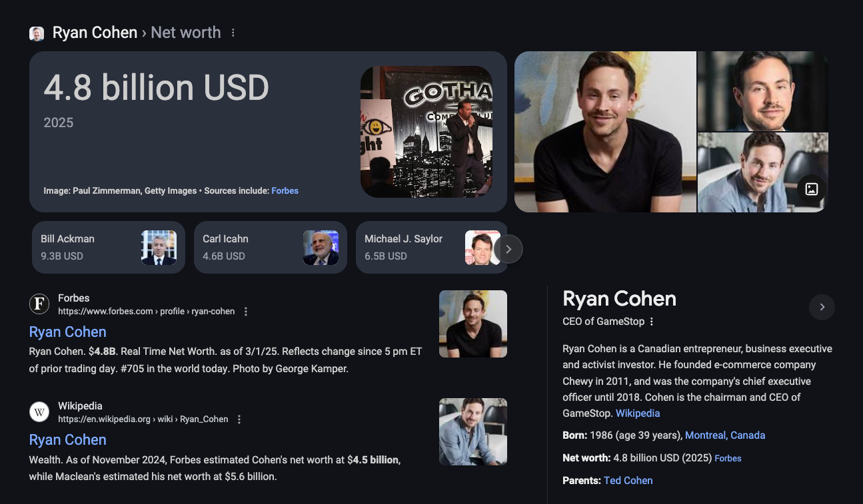Open three-dot menu next to CEO of GameStop

tap(652, 322)
